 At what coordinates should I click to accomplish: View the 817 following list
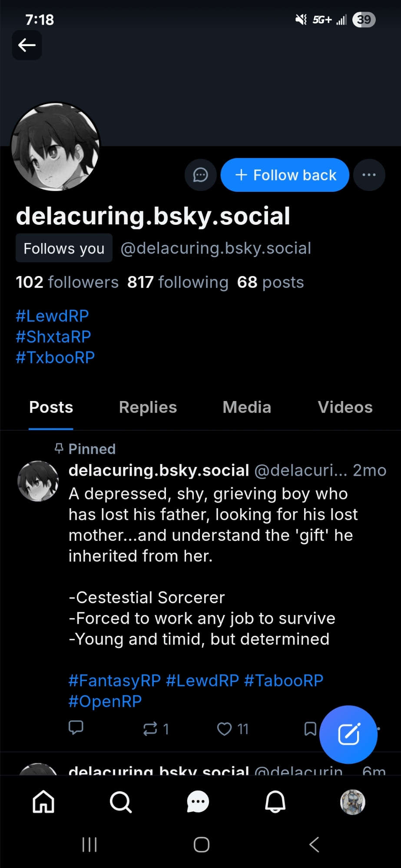point(178,283)
